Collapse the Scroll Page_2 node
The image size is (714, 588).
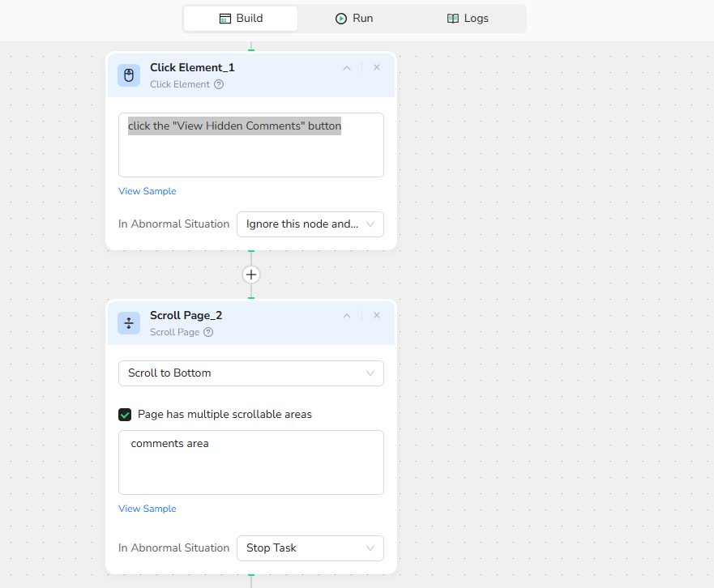[347, 316]
